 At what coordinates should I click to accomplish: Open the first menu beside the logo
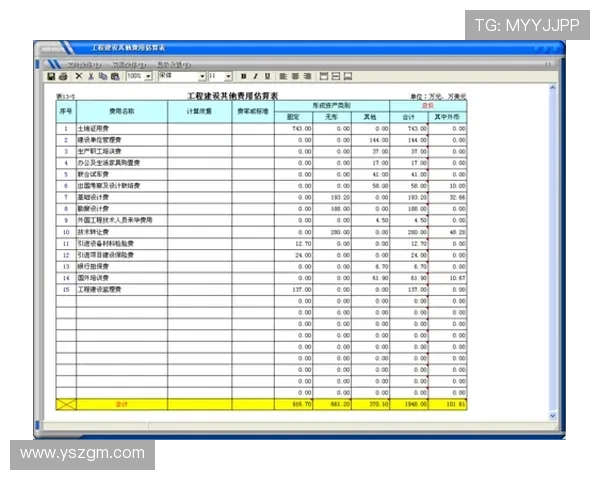84,65
